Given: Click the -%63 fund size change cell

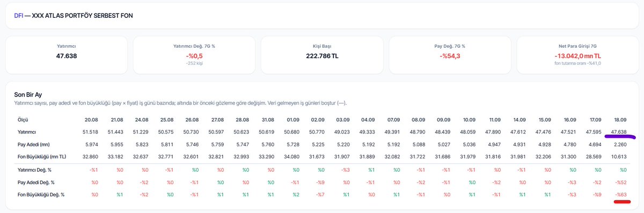Looking at the screenshot, I should click(x=621, y=194).
